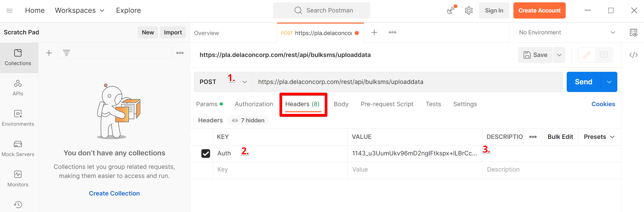The image size is (644, 212).
Task: Expand the Presets dropdown
Action: click(599, 137)
